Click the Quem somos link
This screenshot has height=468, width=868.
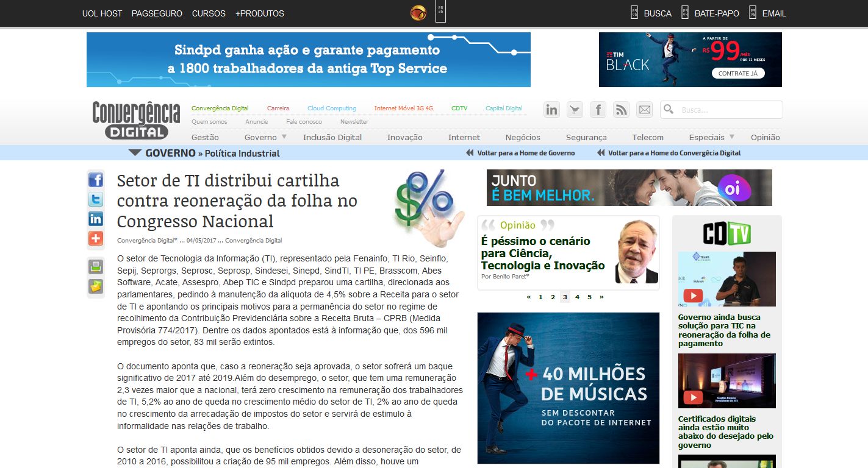(209, 122)
